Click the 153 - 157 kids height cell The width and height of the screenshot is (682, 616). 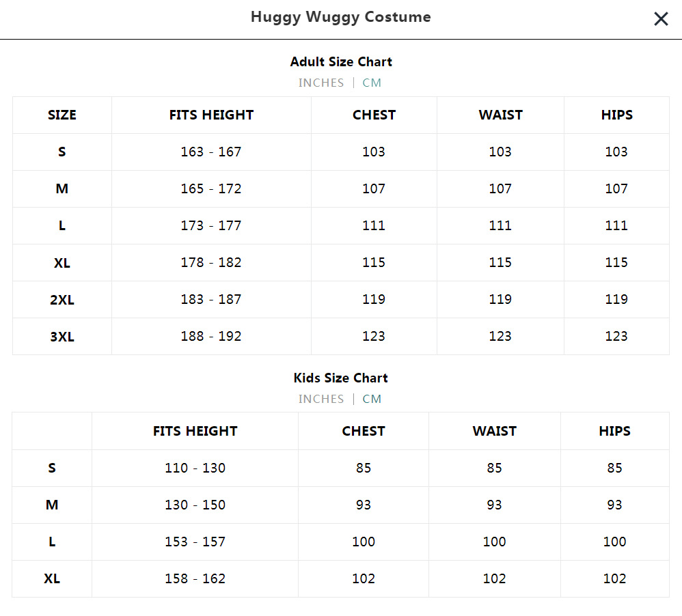[195, 542]
